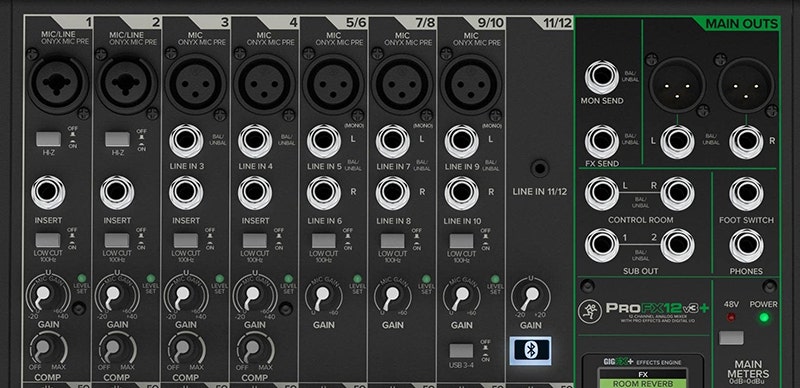Click the LINE IN 8 right jack

tap(393, 193)
